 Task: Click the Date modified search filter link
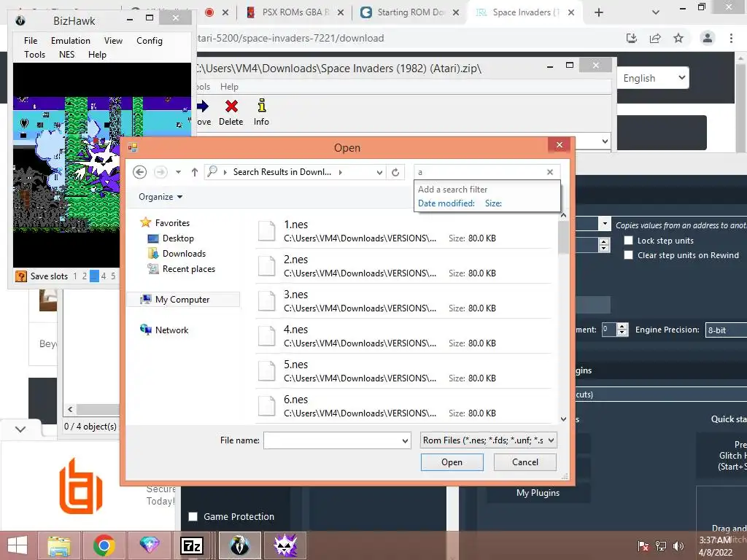pos(446,203)
